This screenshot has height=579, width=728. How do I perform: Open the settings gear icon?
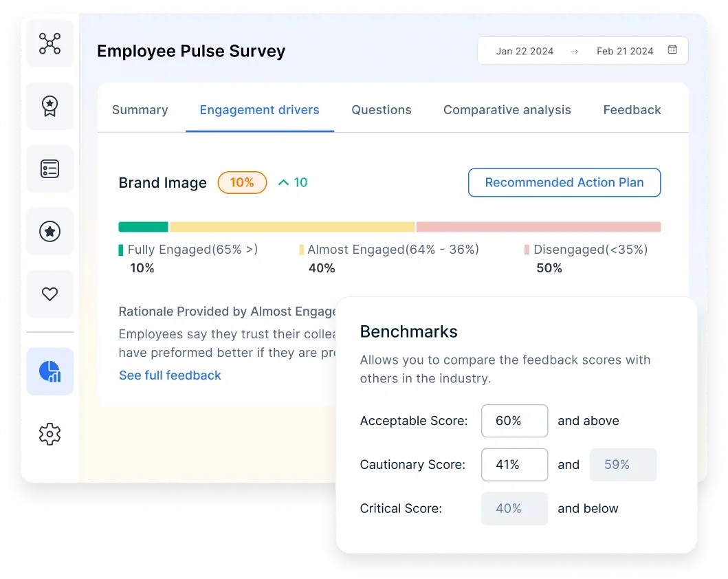pyautogui.click(x=49, y=434)
